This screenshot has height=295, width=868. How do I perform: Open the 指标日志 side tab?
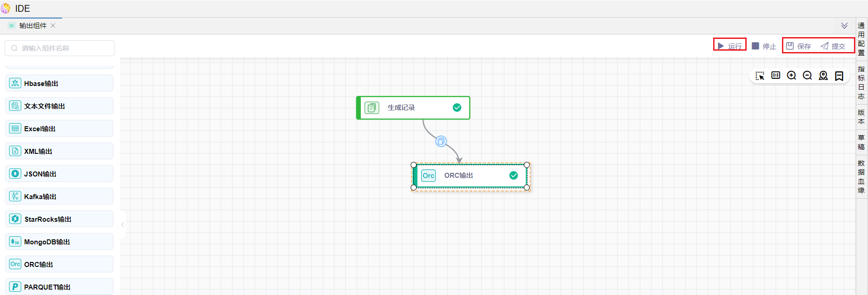[861, 82]
